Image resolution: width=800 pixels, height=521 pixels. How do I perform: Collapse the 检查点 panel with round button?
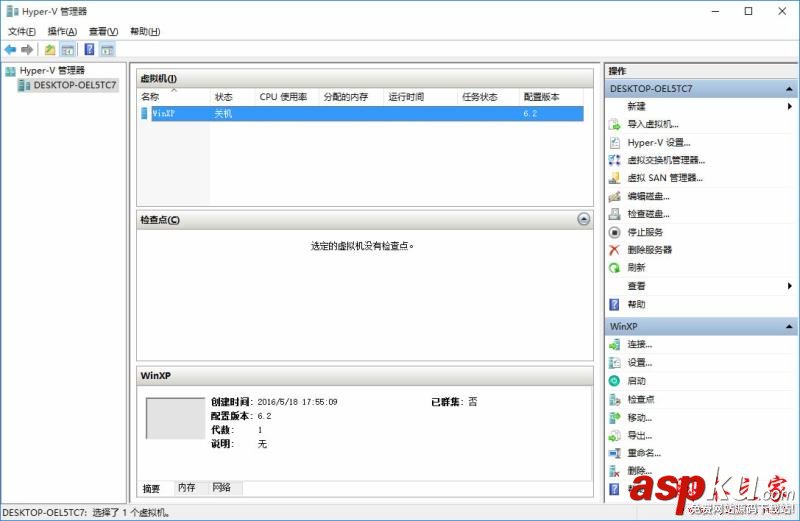coord(583,219)
